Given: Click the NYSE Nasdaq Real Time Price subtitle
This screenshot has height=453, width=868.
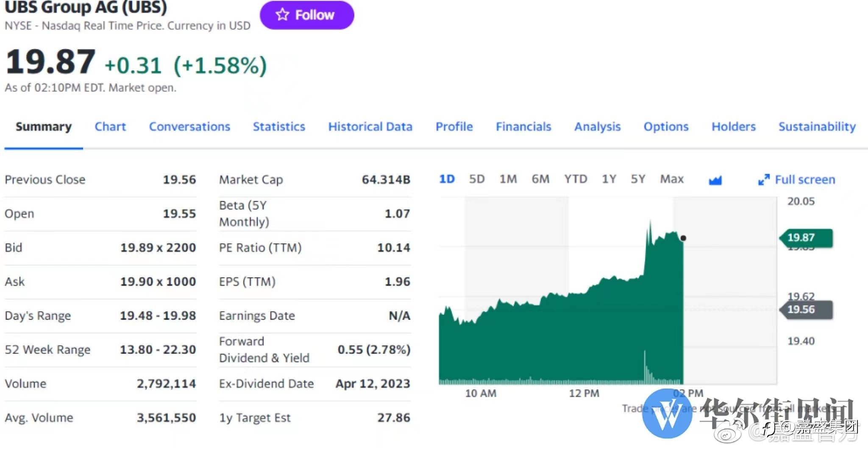Looking at the screenshot, I should coord(128,26).
